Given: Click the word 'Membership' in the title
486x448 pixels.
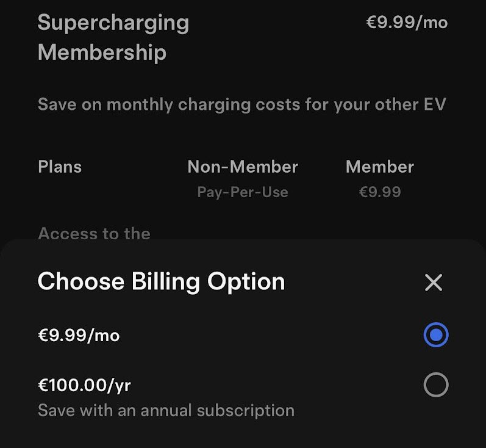Looking at the screenshot, I should (102, 52).
